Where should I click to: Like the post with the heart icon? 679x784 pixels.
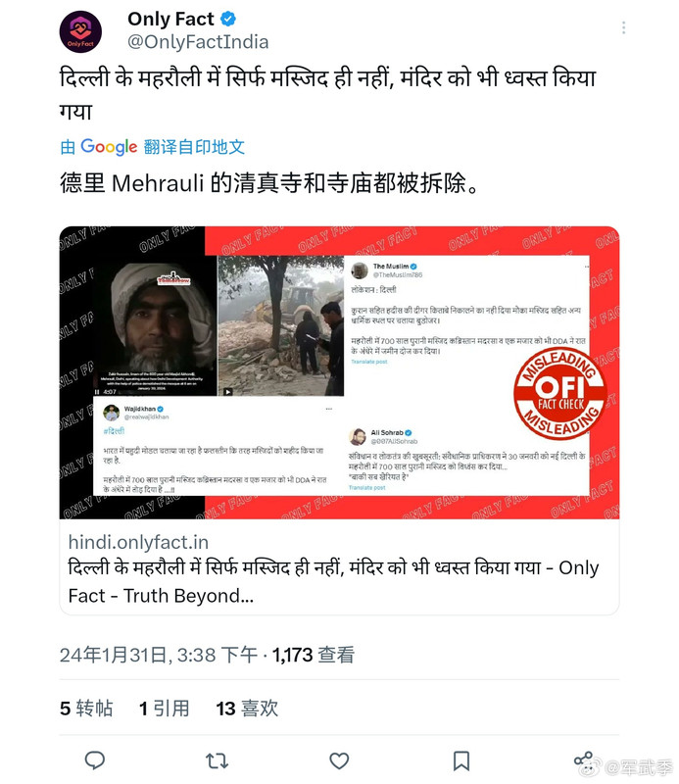339,761
